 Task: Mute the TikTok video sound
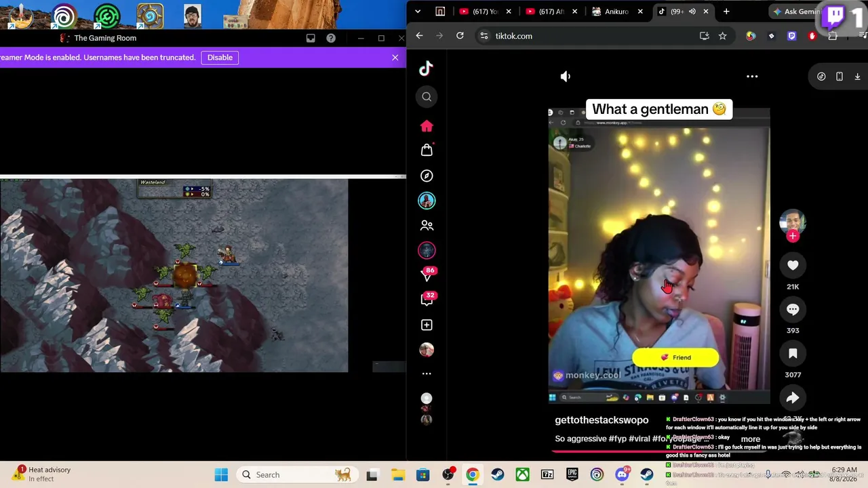point(566,77)
